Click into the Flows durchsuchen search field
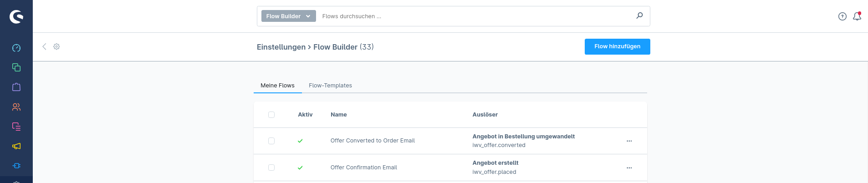 [476, 16]
